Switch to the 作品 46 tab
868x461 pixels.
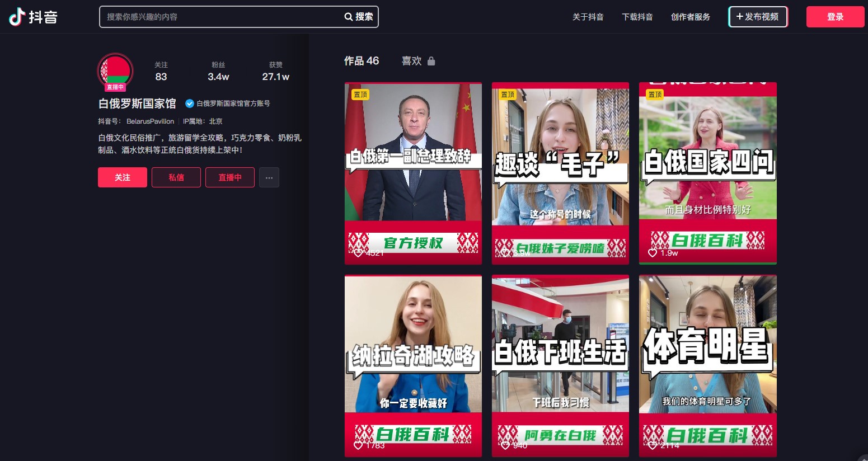coord(362,61)
